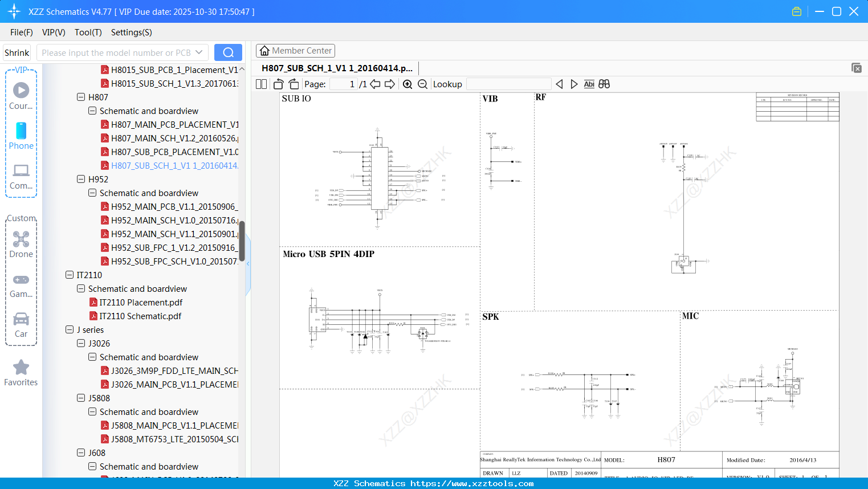Open the File(F) menu
868x489 pixels.
[22, 32]
